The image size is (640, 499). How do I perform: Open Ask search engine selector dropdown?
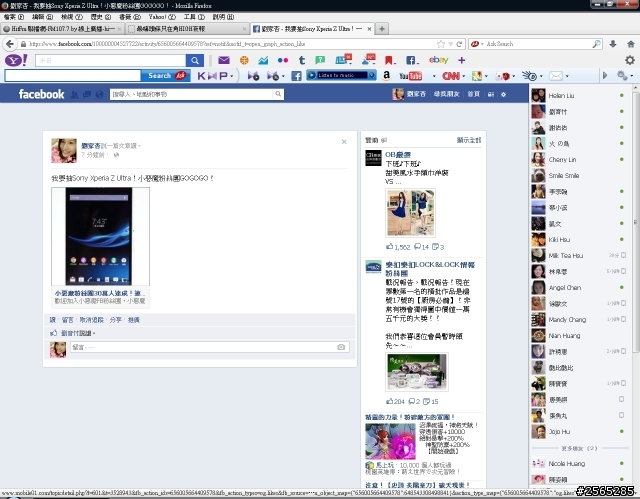click(477, 44)
